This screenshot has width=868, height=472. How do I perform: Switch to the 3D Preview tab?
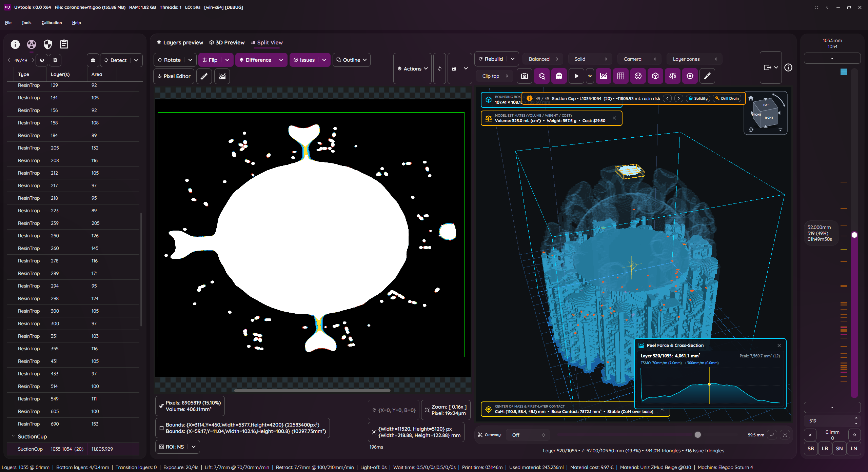[x=227, y=42]
